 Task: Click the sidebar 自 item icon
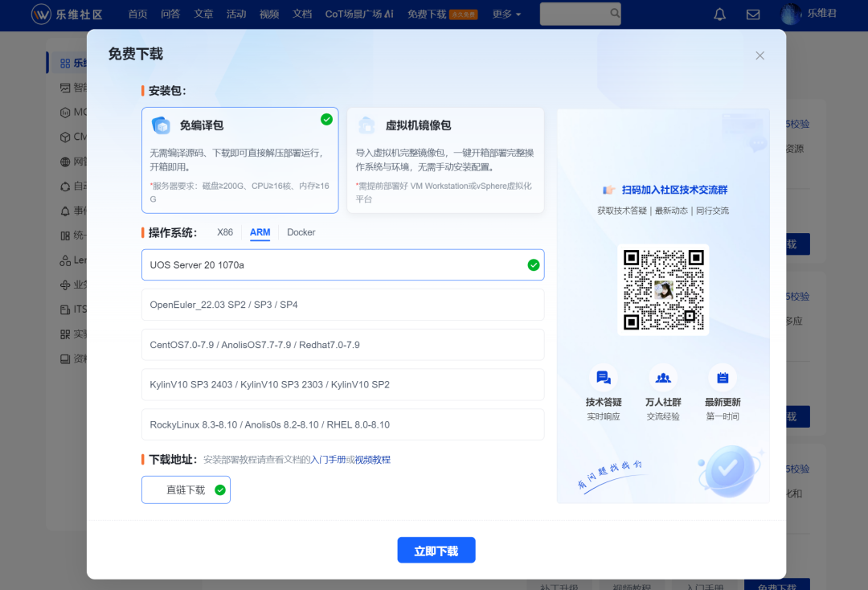click(65, 186)
